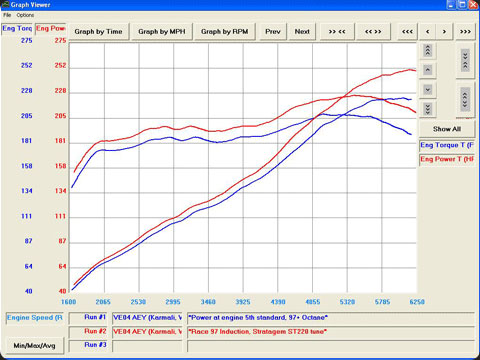Screen dimensions: 480x360
Task: Open the File menu
Action: pos(7,15)
